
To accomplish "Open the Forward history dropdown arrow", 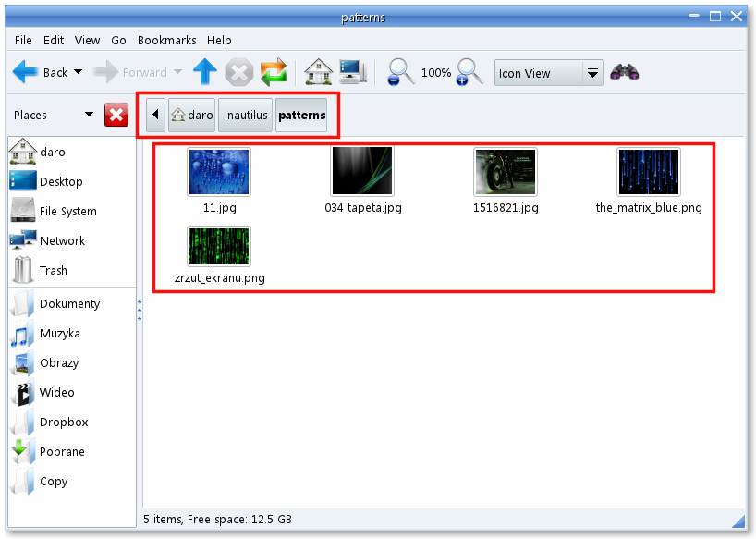I will pyautogui.click(x=178, y=72).
